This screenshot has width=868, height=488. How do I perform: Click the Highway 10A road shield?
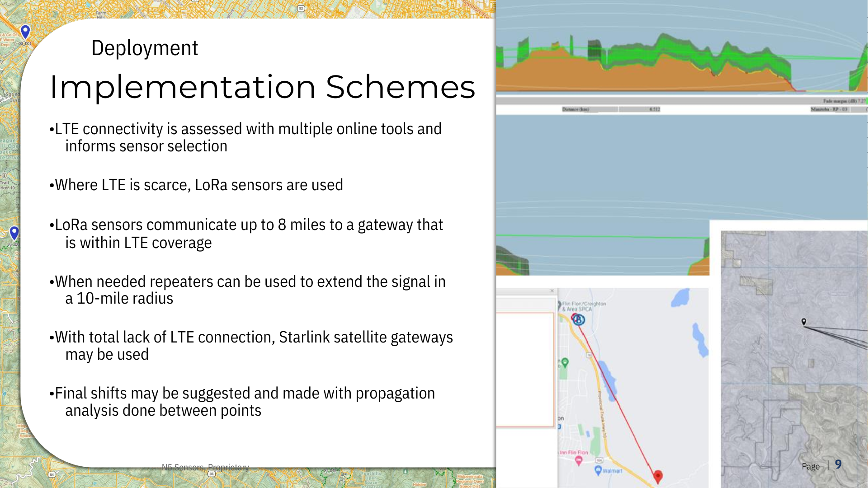tap(599, 460)
